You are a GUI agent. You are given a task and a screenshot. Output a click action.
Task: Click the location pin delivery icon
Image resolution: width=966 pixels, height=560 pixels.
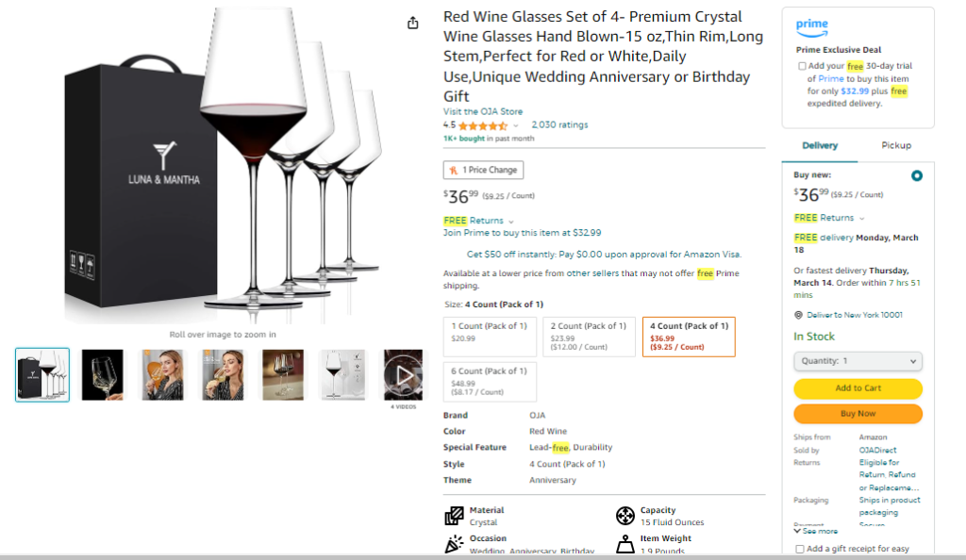tap(798, 315)
